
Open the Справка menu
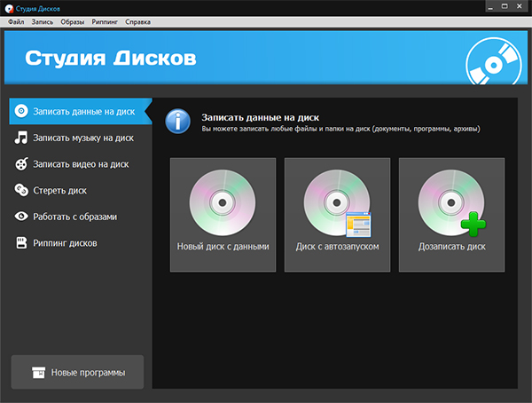pos(137,20)
